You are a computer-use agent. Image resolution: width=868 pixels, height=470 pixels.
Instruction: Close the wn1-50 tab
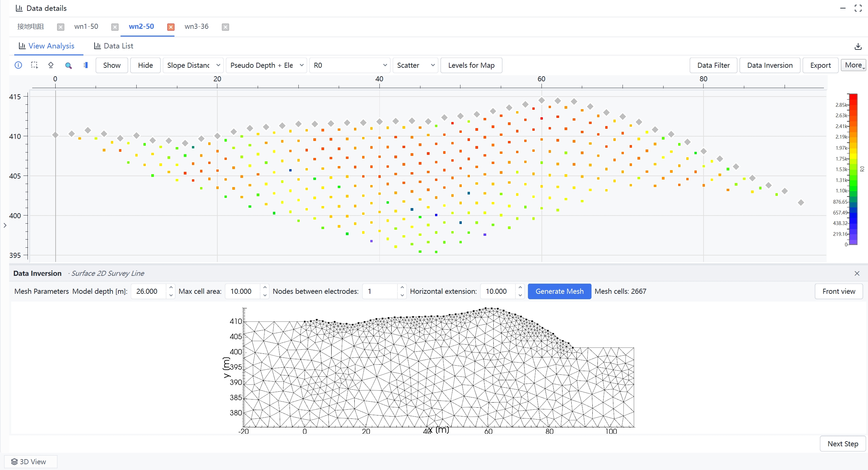(x=115, y=27)
